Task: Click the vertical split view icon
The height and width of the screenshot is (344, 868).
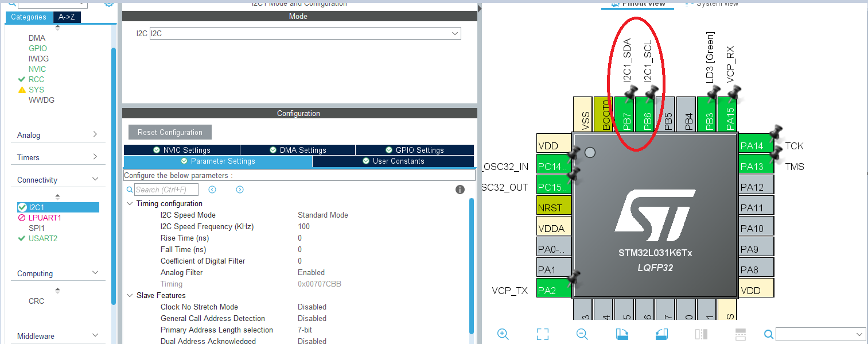Action: 701,334
